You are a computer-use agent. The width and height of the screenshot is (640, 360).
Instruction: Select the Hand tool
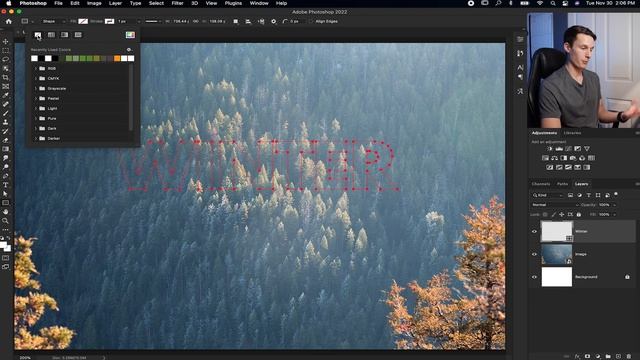click(6, 212)
